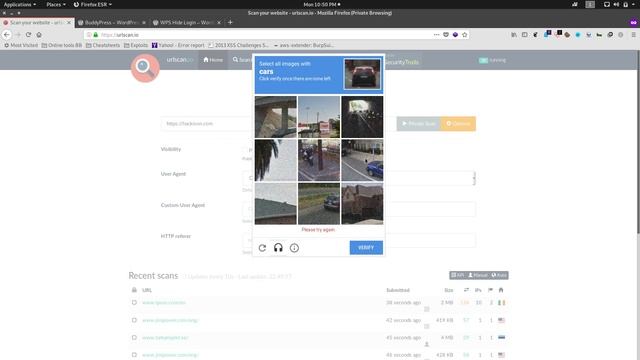640x360 pixels.
Task: Open the scan URL submitted 45 seconds ago
Action: pos(165,338)
